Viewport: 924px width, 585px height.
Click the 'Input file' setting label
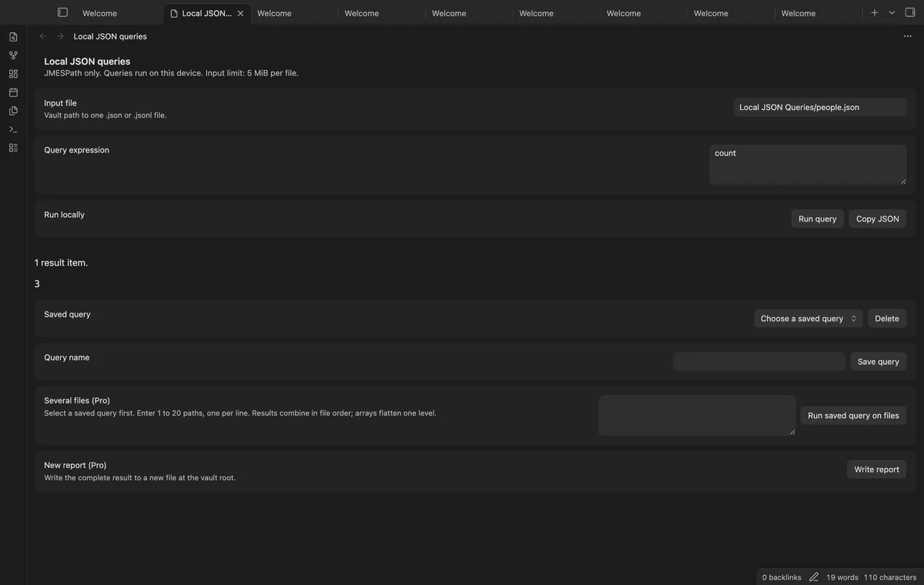tap(60, 103)
